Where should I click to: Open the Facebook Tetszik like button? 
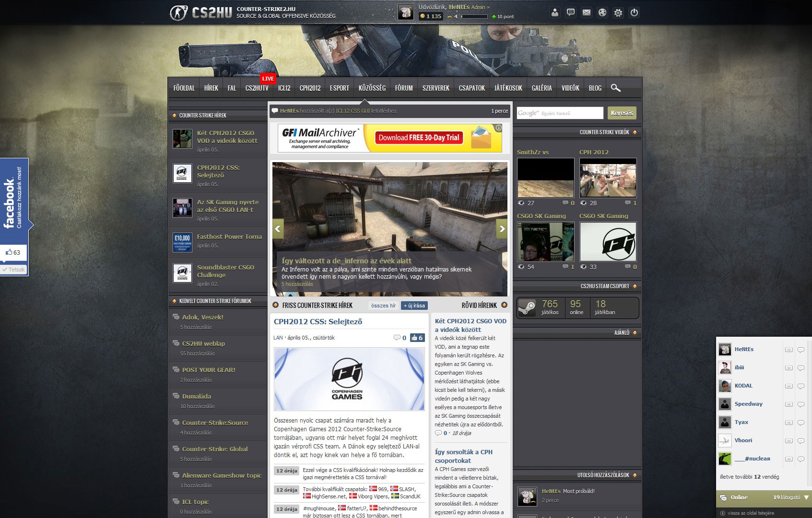tap(13, 270)
